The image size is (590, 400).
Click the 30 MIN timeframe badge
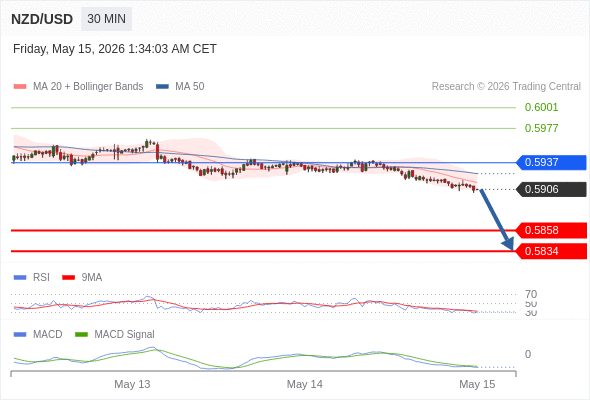click(x=106, y=19)
